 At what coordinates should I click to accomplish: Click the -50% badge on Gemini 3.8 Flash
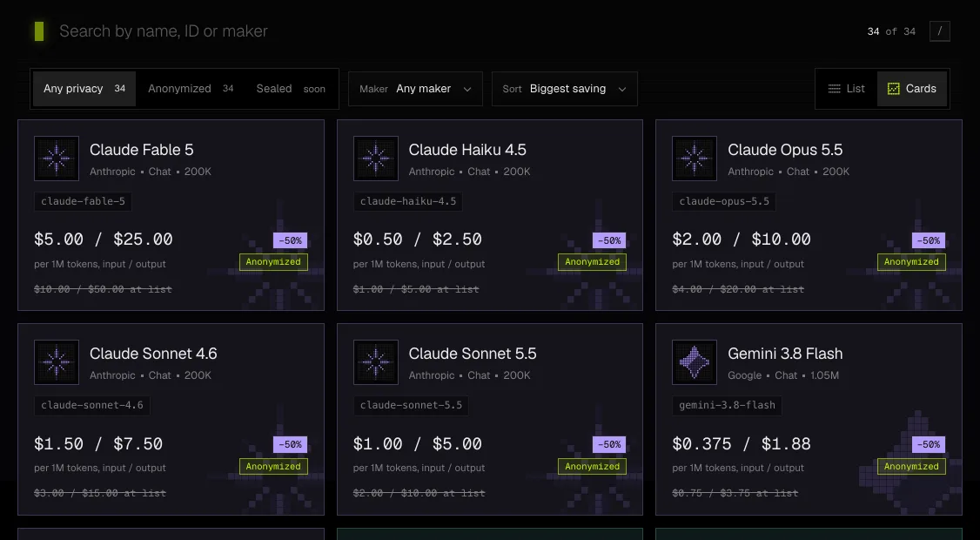(928, 444)
